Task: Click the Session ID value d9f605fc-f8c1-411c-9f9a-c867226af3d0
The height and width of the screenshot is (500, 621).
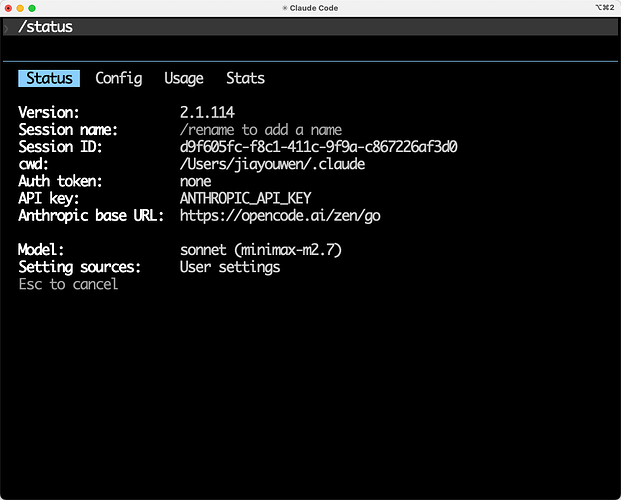Action: point(318,147)
